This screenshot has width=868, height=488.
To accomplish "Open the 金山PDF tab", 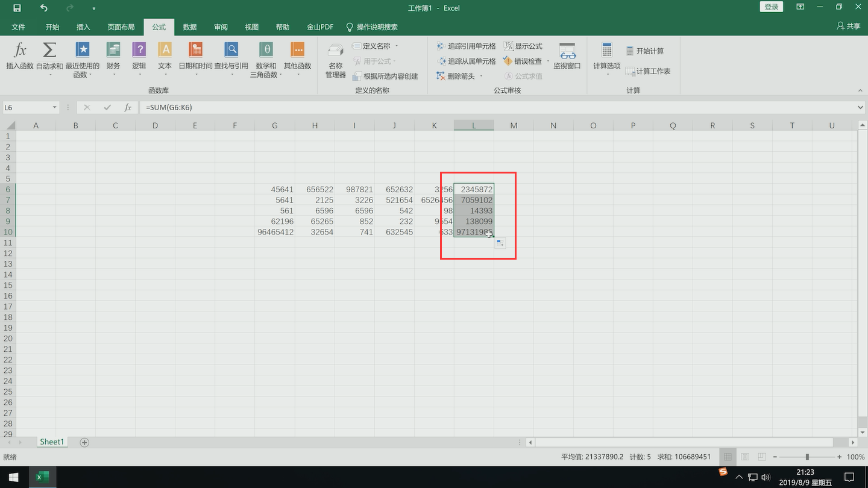I will click(x=320, y=27).
